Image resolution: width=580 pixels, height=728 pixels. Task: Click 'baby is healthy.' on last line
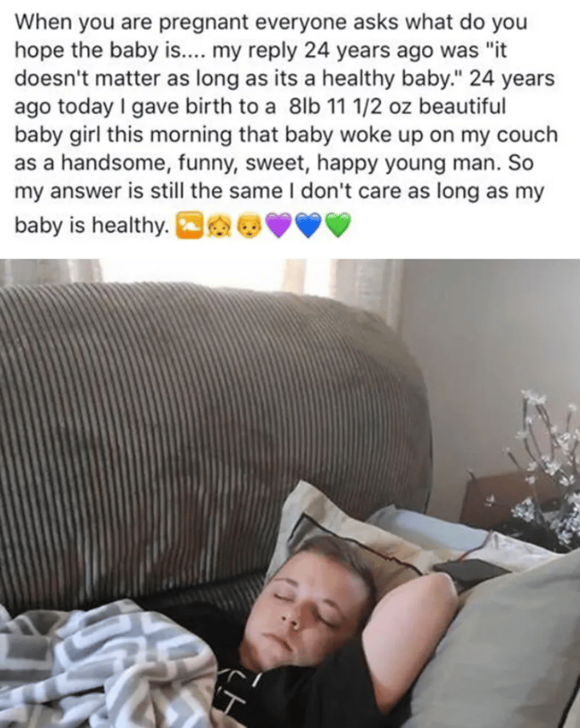[x=91, y=226]
